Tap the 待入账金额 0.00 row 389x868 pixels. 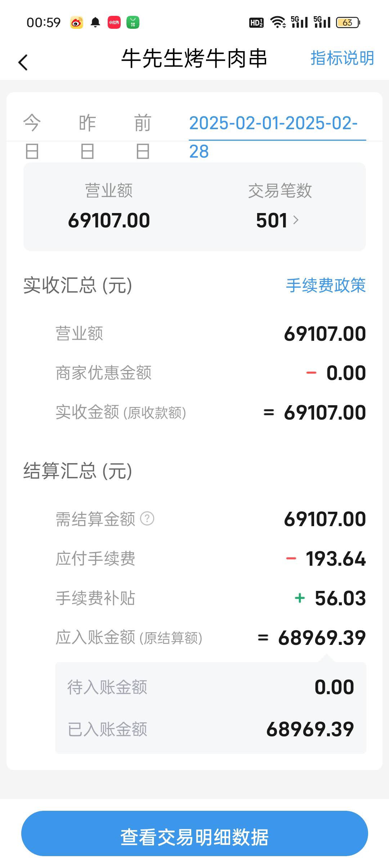pyautogui.click(x=211, y=687)
